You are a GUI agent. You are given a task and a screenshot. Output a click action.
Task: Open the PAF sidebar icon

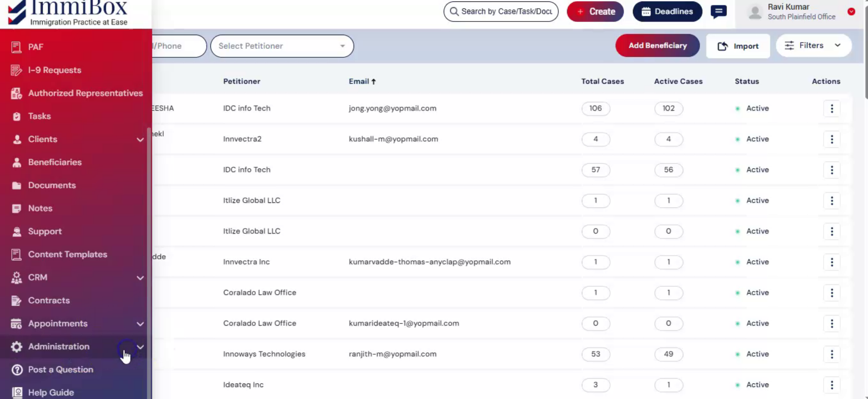tap(16, 47)
